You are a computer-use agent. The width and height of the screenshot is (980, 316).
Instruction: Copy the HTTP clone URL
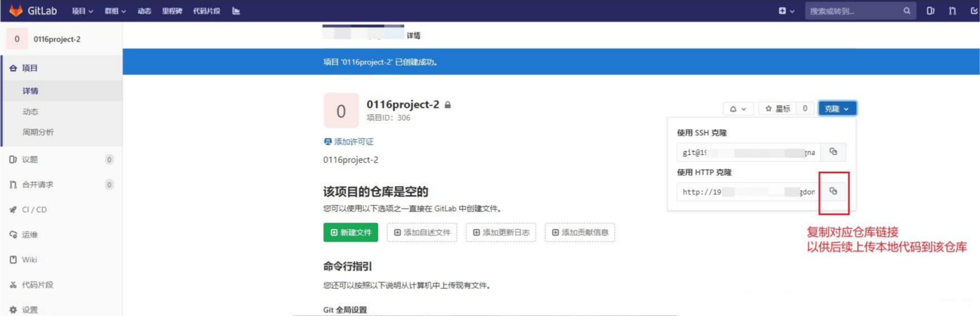[x=833, y=191]
